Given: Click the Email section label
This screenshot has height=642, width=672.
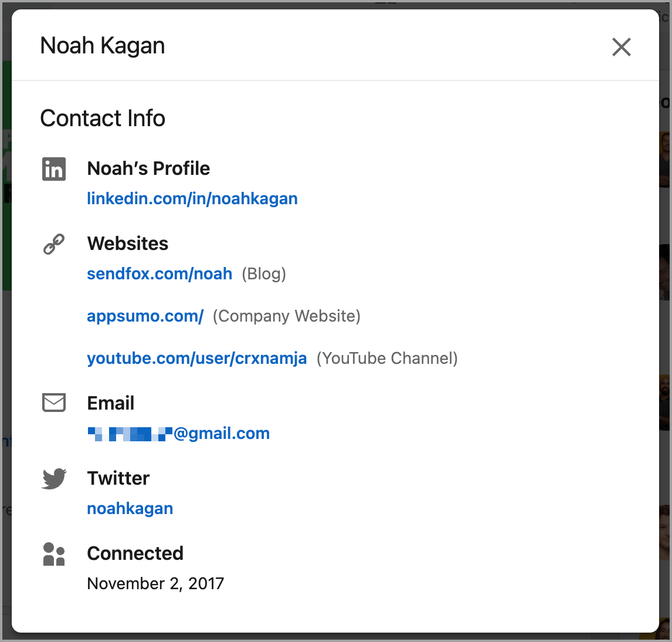Looking at the screenshot, I should point(111,403).
